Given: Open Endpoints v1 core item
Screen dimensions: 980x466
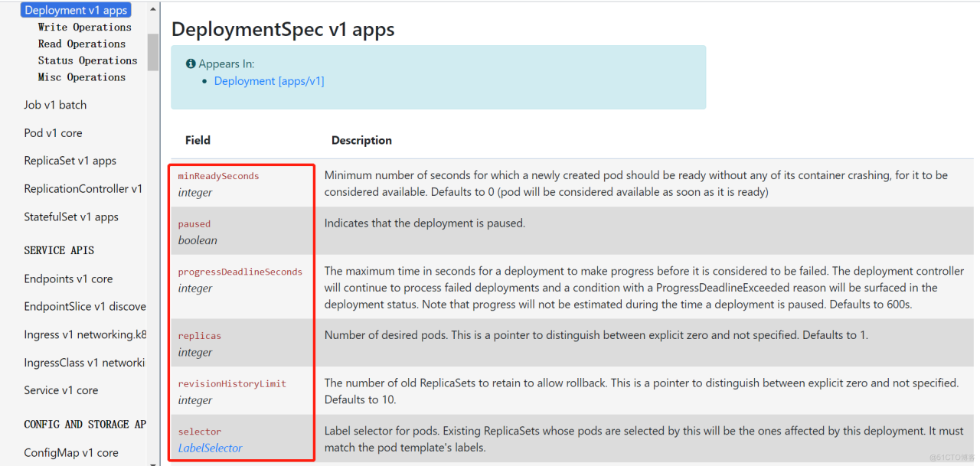Looking at the screenshot, I should click(x=68, y=279).
